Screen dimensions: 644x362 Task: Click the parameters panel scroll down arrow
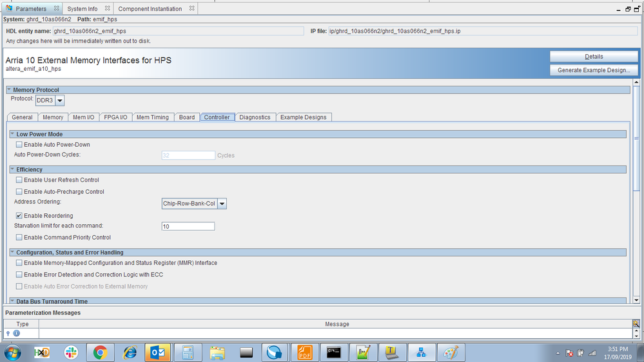636,300
